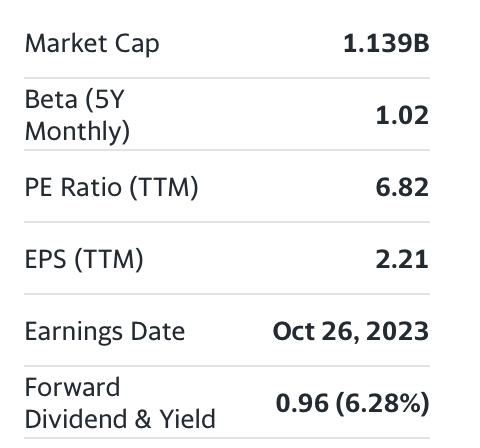The height and width of the screenshot is (448, 480).
Task: Select the 0.96 (6.28%) dividend value
Action: [353, 403]
